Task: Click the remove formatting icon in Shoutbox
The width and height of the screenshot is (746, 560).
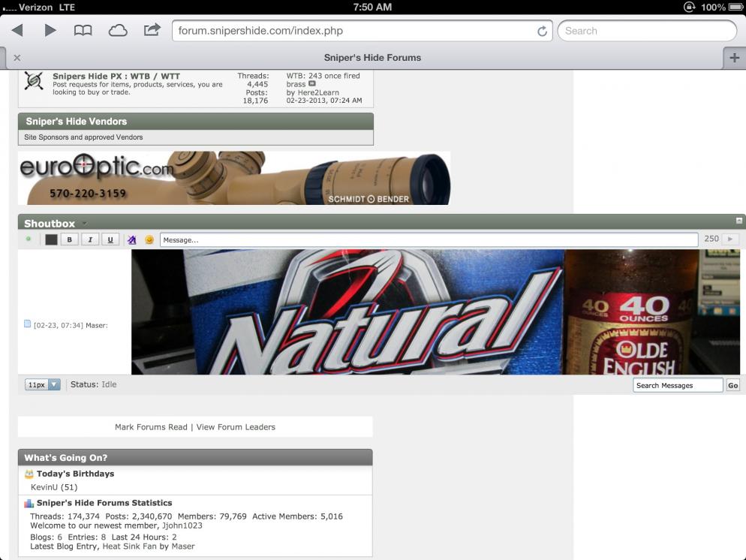Action: tap(132, 239)
